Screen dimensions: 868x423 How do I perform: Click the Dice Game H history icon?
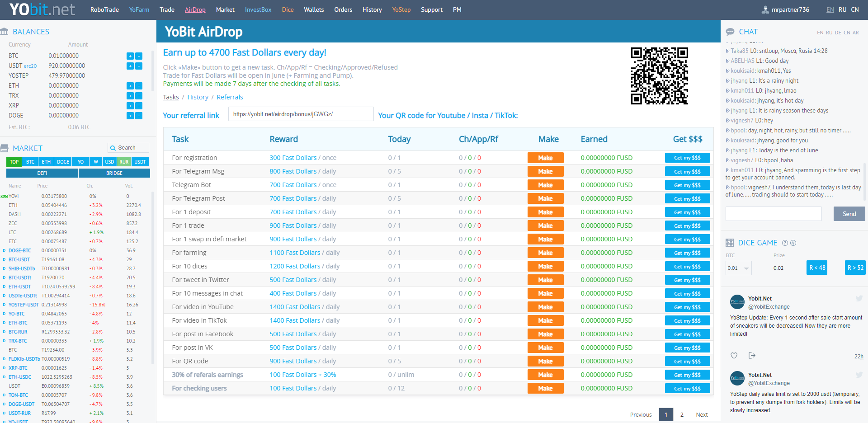(793, 243)
